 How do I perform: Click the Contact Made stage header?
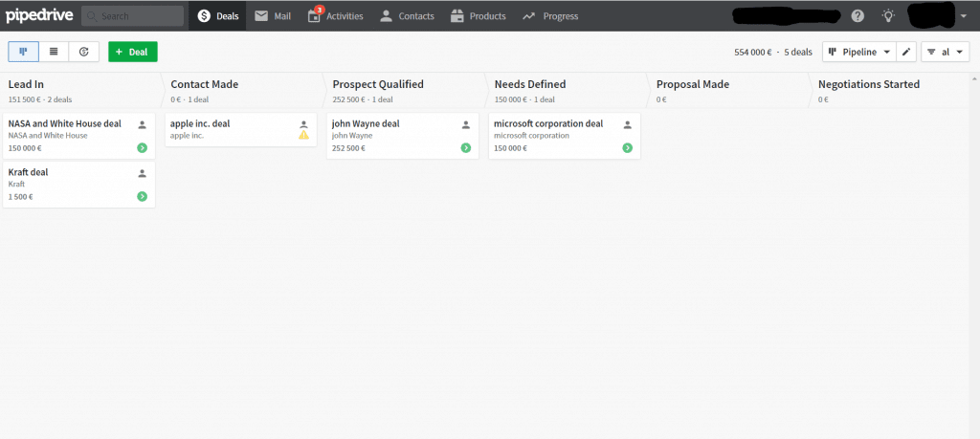tap(242, 91)
